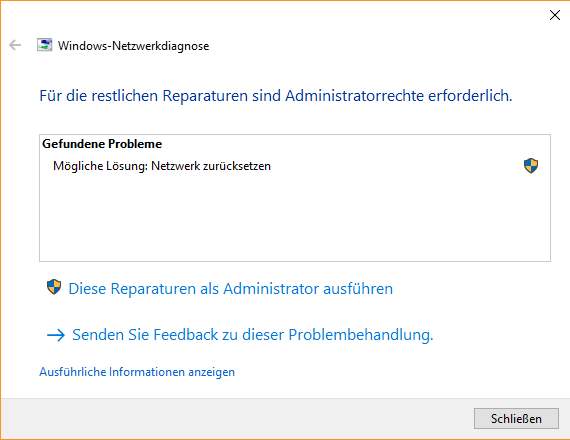Click the shield icon in the problem row

pyautogui.click(x=531, y=166)
